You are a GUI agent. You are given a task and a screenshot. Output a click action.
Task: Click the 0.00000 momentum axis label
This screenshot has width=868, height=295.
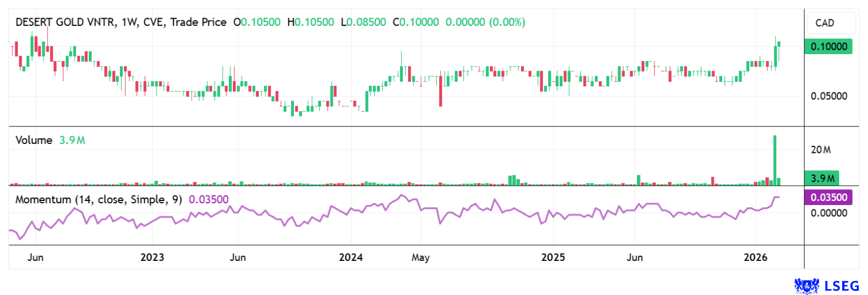click(827, 213)
